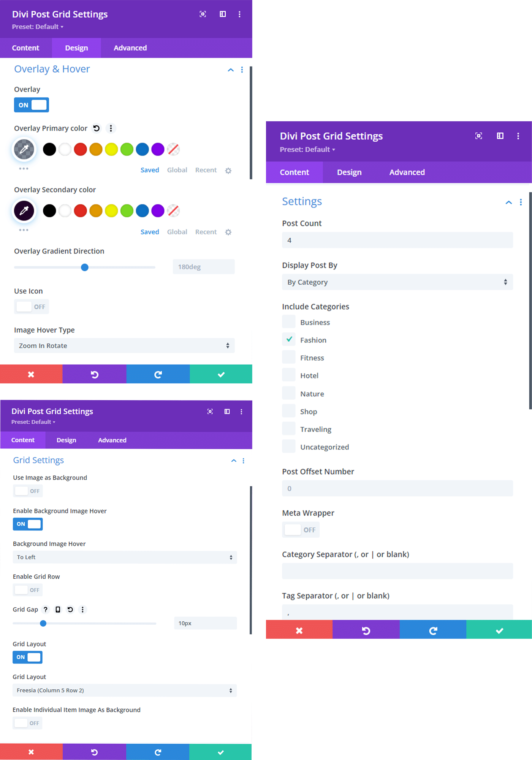Switch to Advanced tab in Overlay & Hover panel
The width and height of the screenshot is (532, 760).
(130, 48)
